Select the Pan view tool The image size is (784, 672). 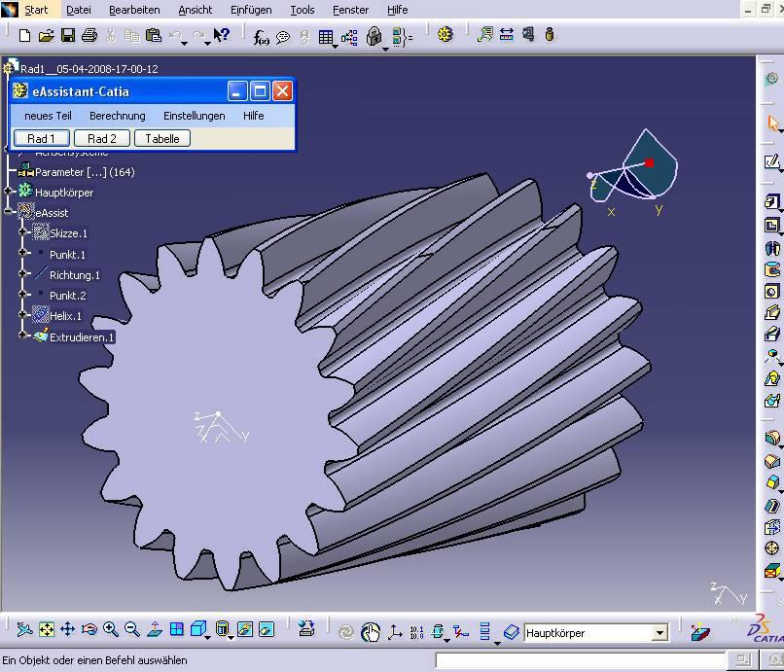point(67,630)
